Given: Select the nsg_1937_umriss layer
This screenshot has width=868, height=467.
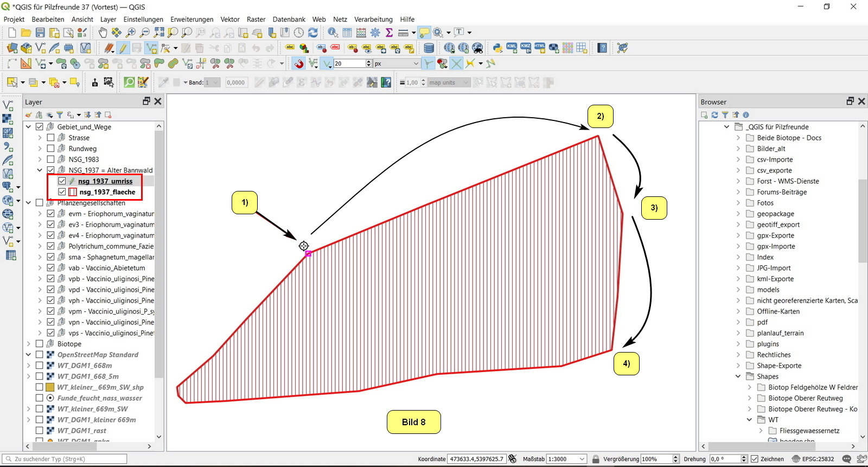Looking at the screenshot, I should (105, 181).
